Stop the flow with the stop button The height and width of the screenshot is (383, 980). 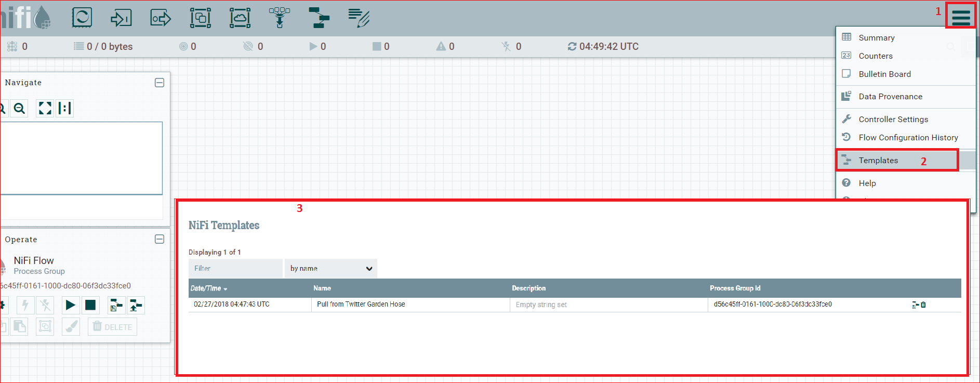tap(90, 305)
